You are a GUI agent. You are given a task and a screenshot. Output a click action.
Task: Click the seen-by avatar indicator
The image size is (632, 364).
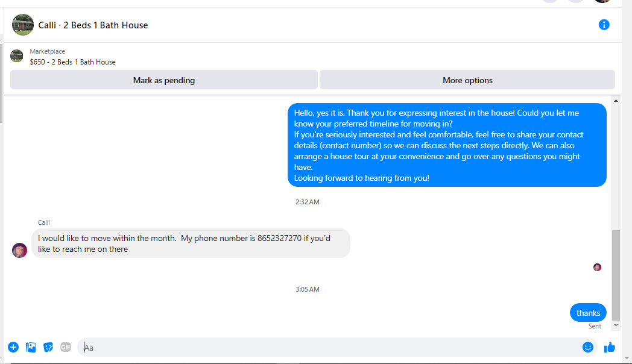click(598, 268)
